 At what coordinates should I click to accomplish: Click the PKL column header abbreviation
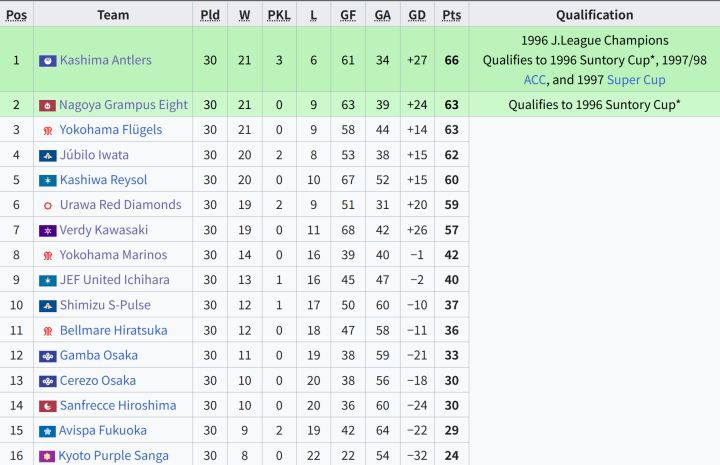pos(279,15)
